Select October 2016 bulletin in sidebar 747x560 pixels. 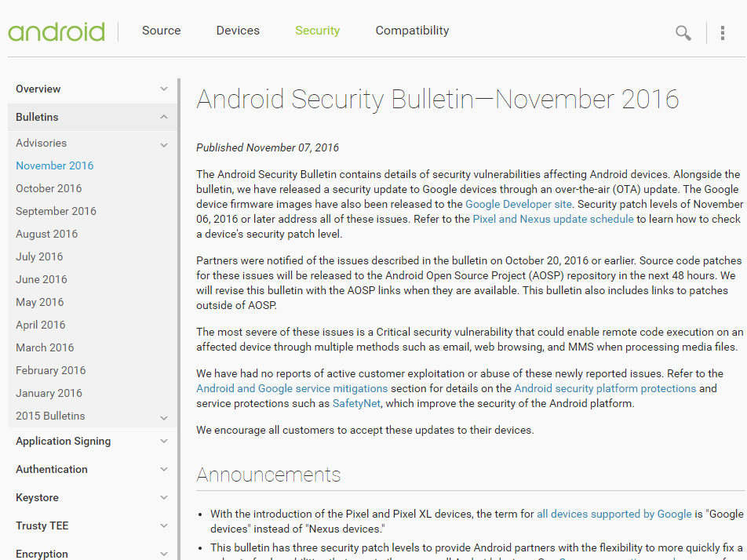tap(49, 188)
